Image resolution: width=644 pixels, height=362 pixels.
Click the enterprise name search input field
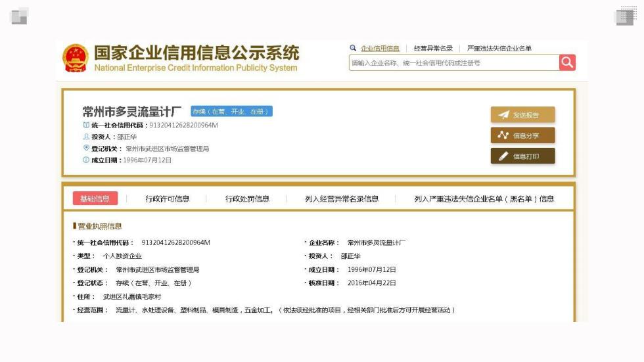[454, 63]
